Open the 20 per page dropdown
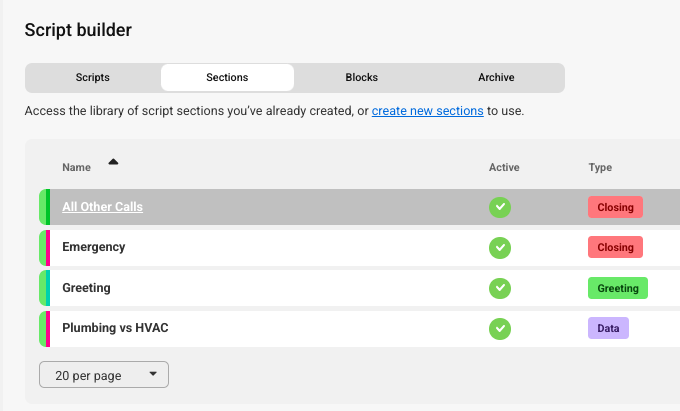 [104, 375]
